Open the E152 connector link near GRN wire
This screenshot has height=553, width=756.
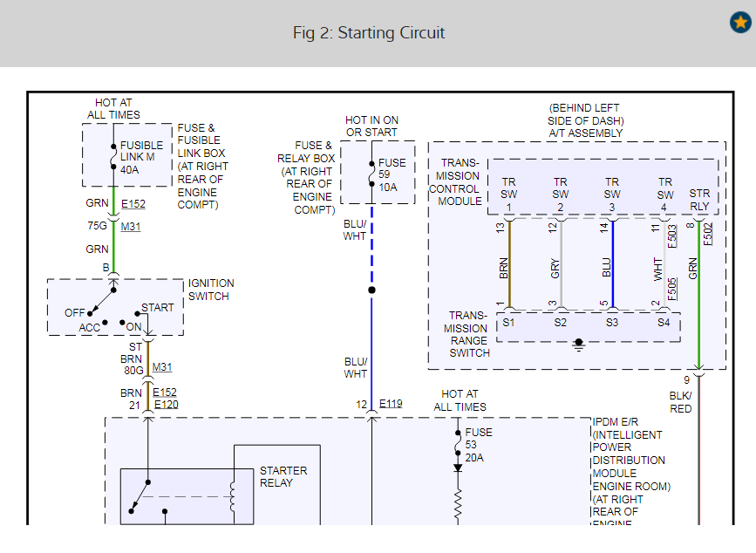tap(133, 204)
